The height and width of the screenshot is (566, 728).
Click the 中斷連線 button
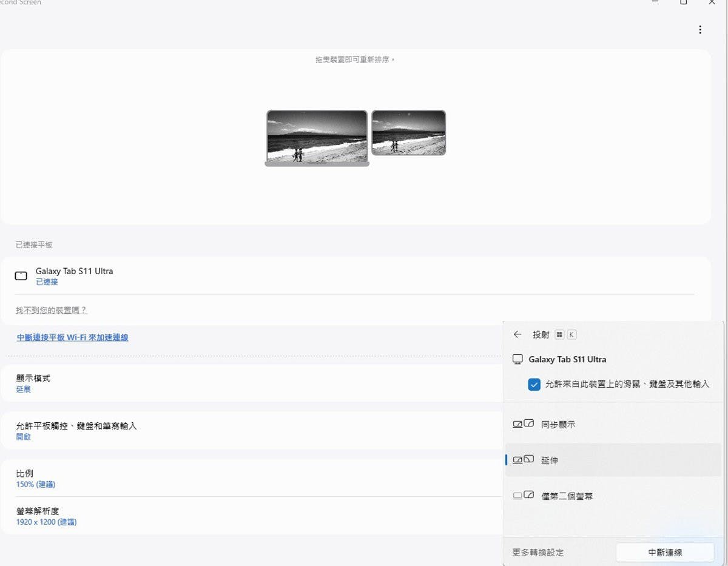(665, 552)
